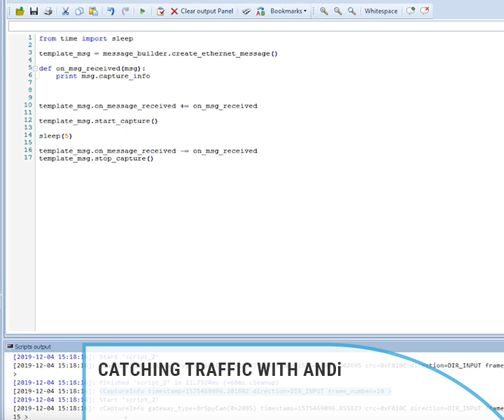Copy selection with the copy icon
Viewport: 504px width, 420px height.
[79, 12]
